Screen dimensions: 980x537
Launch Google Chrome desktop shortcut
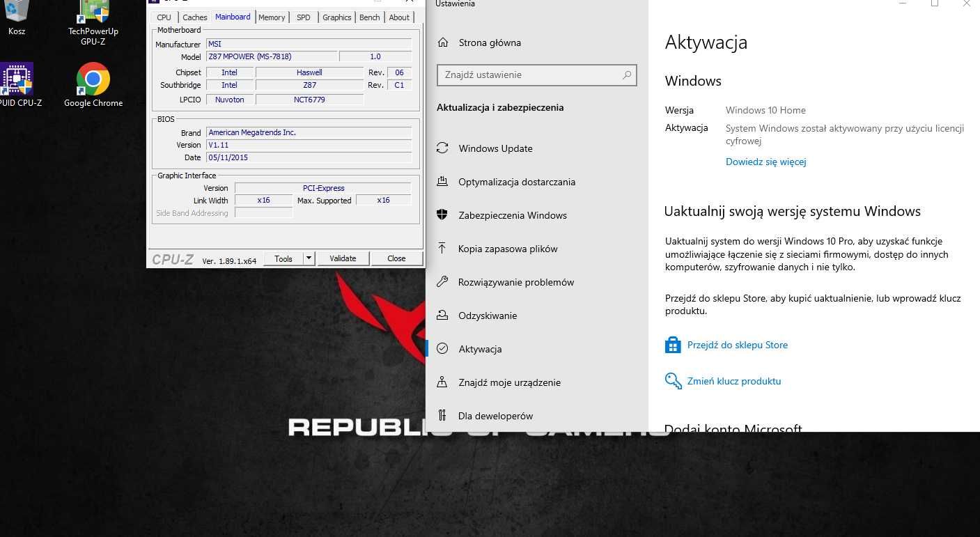coord(93,85)
